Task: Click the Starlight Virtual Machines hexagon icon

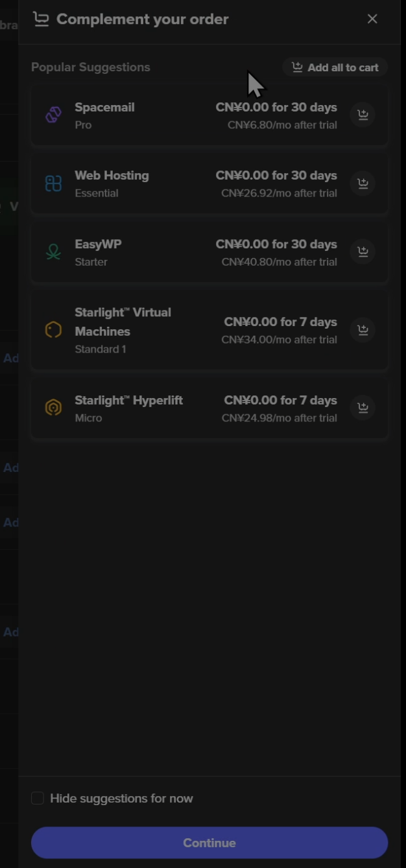Action: coord(53,330)
